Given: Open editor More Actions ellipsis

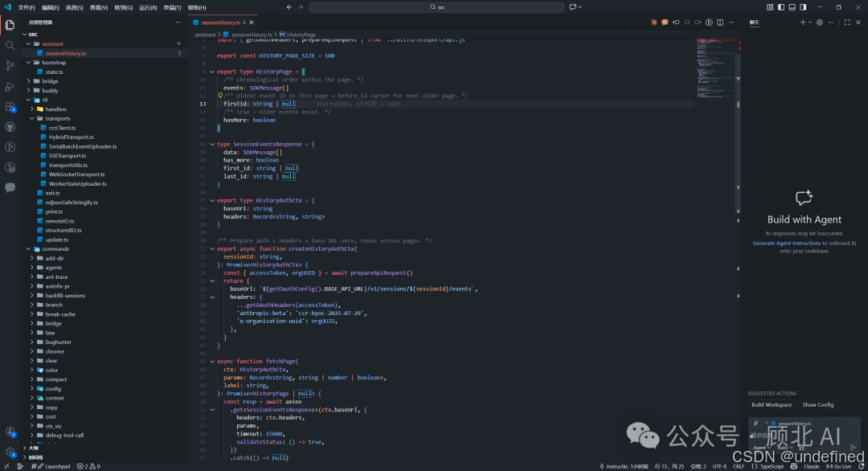Looking at the screenshot, I should tap(731, 23).
